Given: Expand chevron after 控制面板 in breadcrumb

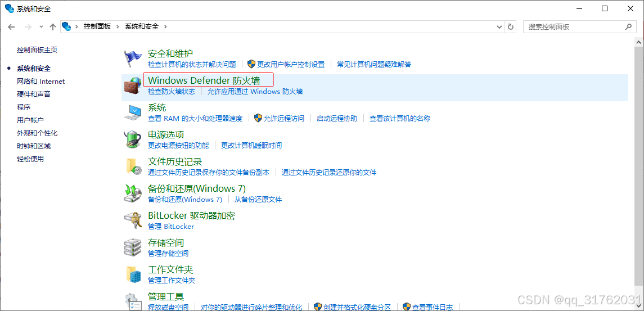Looking at the screenshot, I should pos(118,26).
